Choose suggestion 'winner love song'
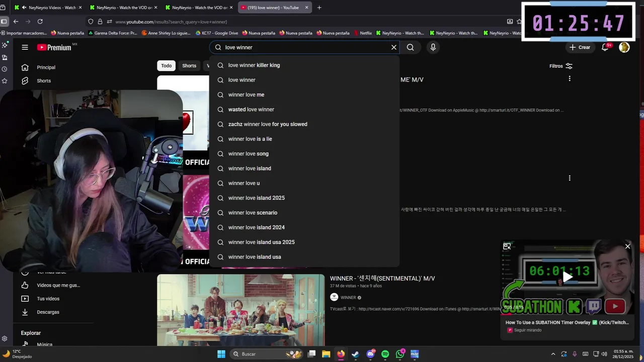This screenshot has height=362, width=644. (x=304, y=153)
